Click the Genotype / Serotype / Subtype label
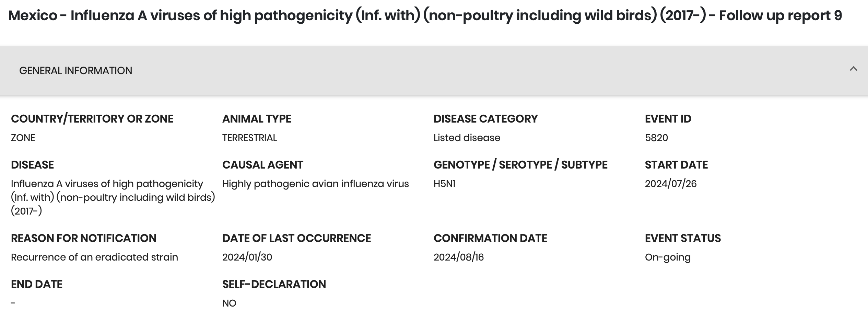Image resolution: width=868 pixels, height=322 pixels. pyautogui.click(x=520, y=165)
